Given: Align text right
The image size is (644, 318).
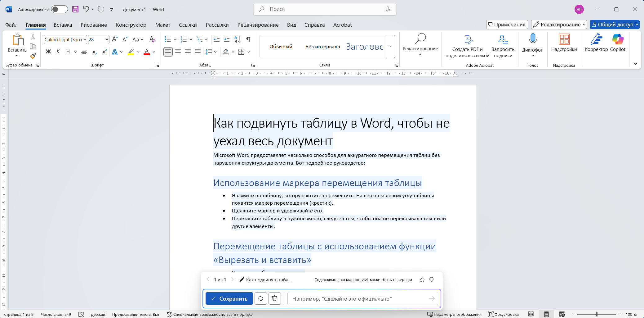Looking at the screenshot, I should click(x=188, y=52).
